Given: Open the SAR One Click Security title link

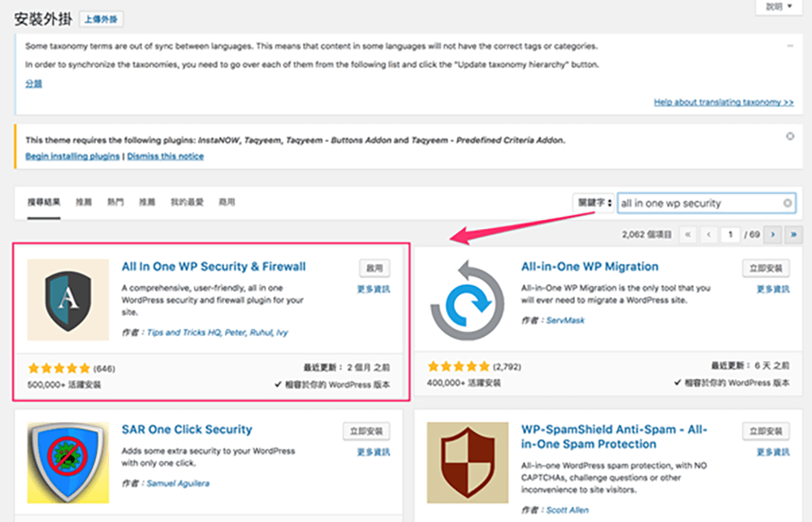Looking at the screenshot, I should pos(187,429).
